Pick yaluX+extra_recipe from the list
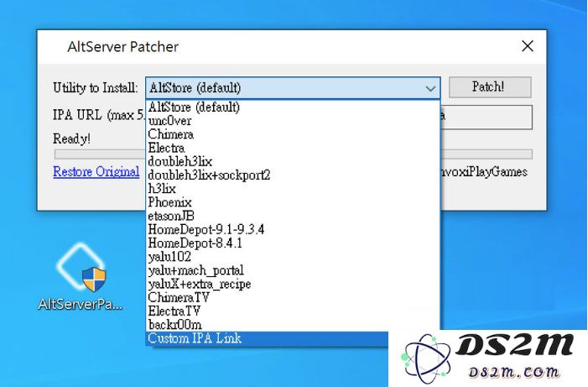 point(293,284)
